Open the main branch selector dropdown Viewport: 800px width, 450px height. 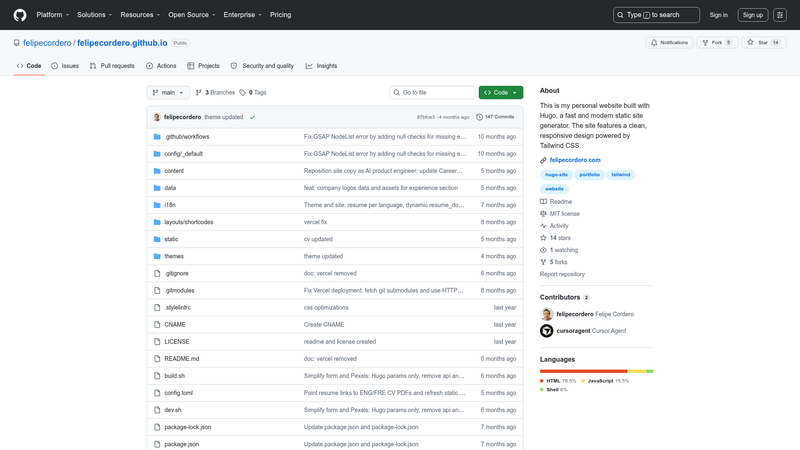coord(168,92)
